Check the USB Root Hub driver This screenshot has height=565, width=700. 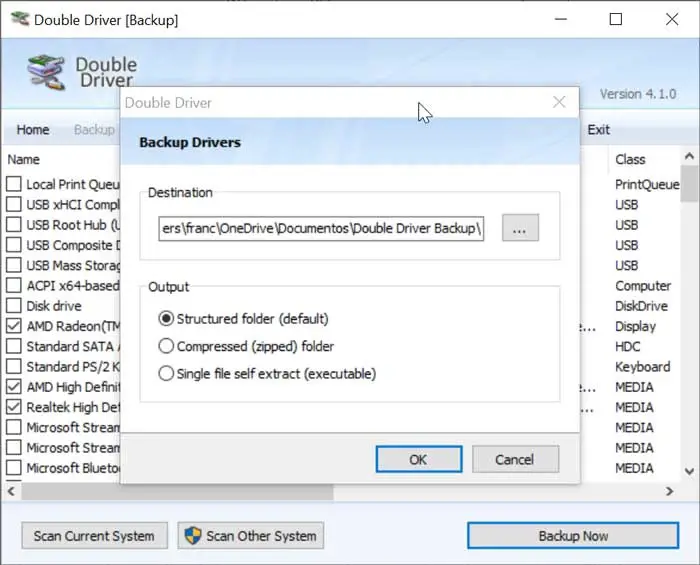(14, 224)
